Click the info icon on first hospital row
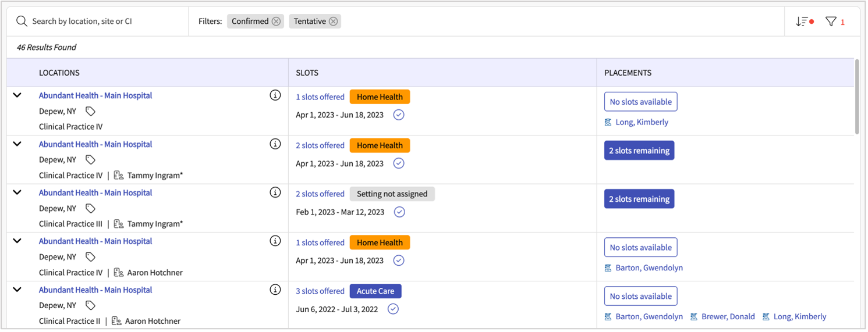868x332 pixels. click(275, 95)
